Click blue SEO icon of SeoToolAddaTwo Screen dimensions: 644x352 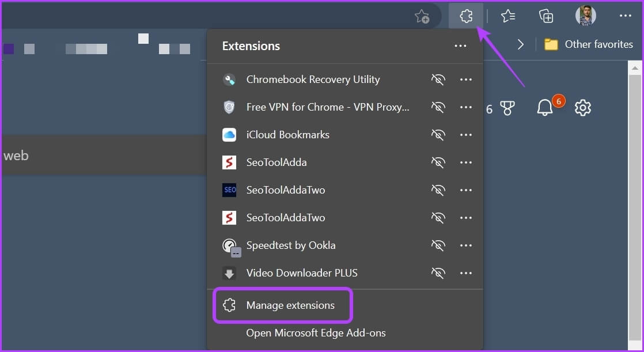point(229,190)
